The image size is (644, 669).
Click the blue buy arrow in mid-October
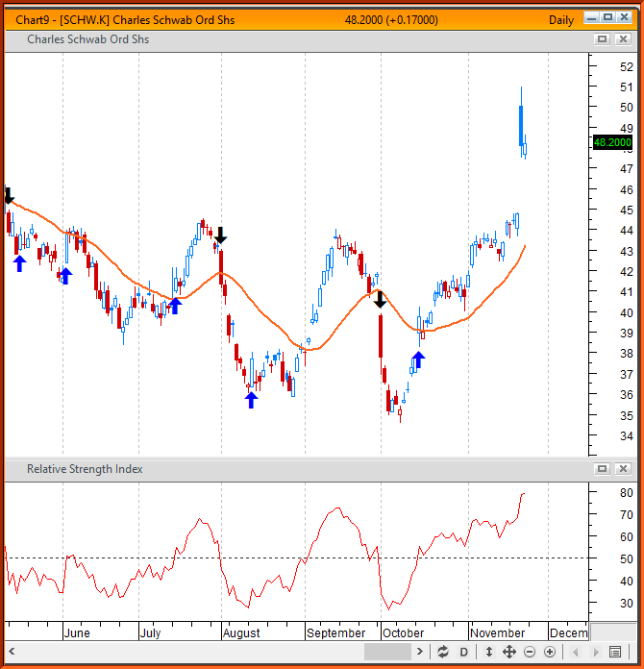coord(419,359)
